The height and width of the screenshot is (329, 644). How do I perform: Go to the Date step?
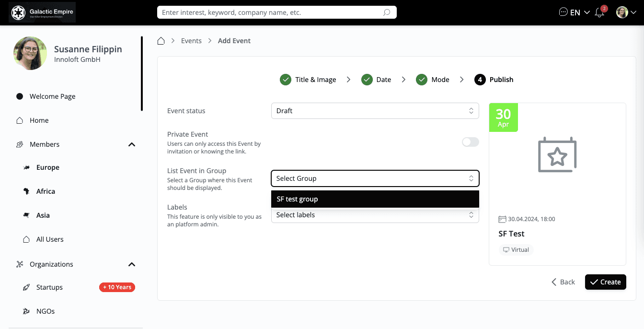376,80
